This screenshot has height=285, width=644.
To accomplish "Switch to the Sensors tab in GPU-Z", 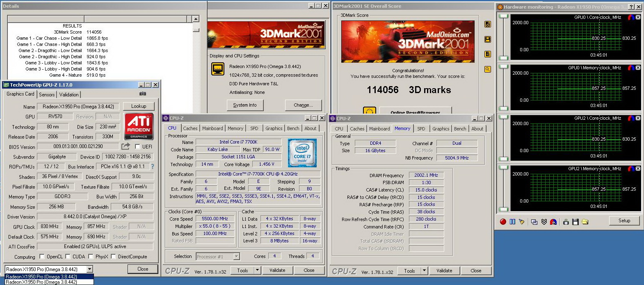I will [47, 95].
